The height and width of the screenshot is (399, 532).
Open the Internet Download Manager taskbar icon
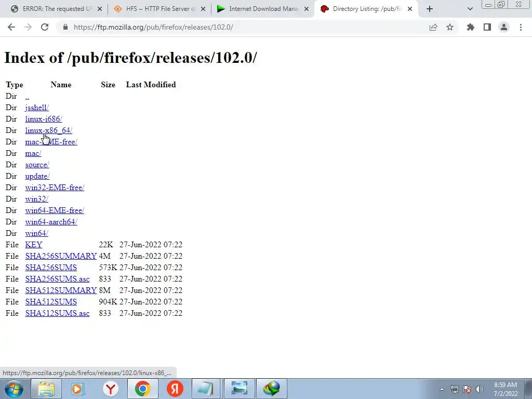271,389
